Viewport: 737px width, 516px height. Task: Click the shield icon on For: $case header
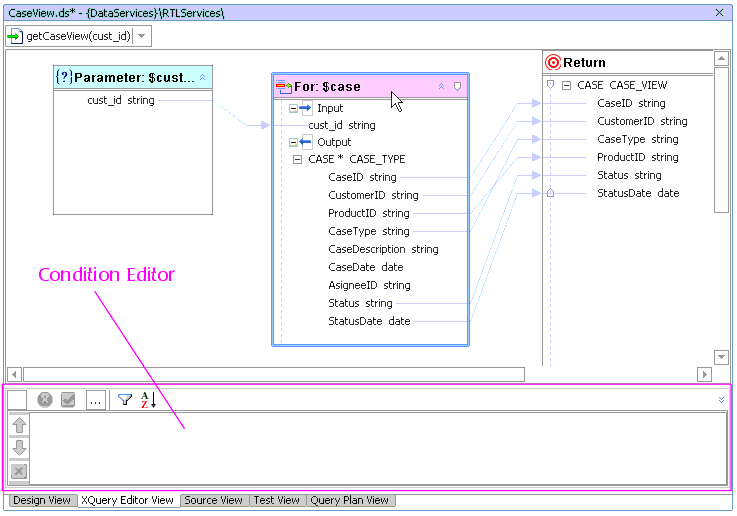click(x=457, y=86)
